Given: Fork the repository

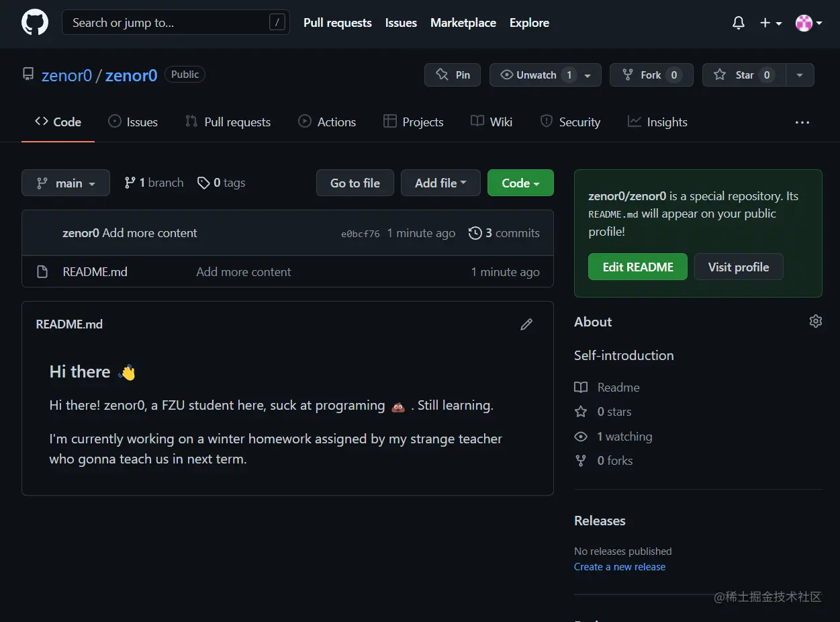Looking at the screenshot, I should coord(651,75).
